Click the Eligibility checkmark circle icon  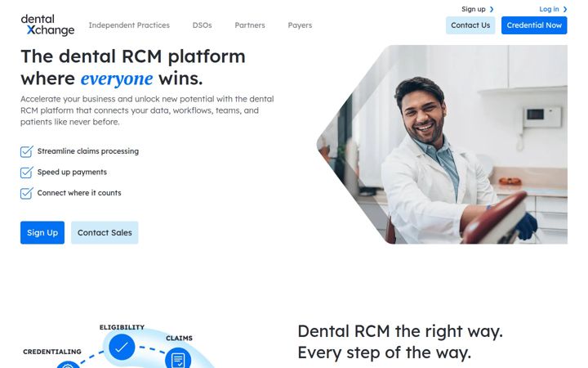point(122,347)
